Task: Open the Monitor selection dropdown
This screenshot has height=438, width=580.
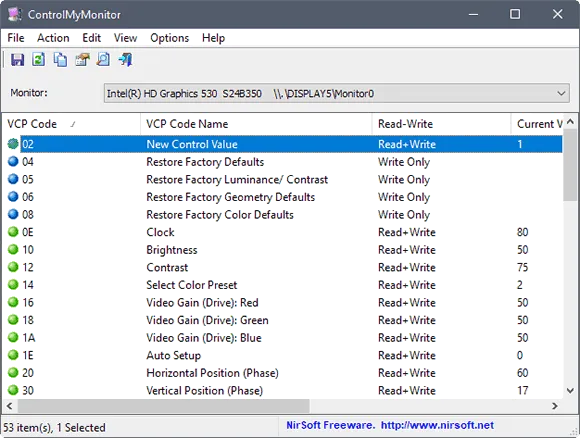Action: pyautogui.click(x=337, y=93)
